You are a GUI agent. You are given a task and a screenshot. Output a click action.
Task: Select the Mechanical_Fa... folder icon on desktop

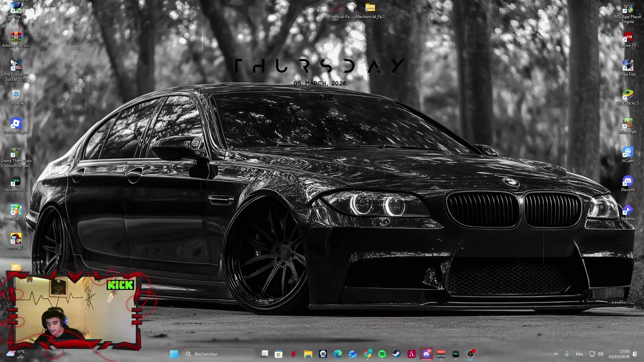370,11
